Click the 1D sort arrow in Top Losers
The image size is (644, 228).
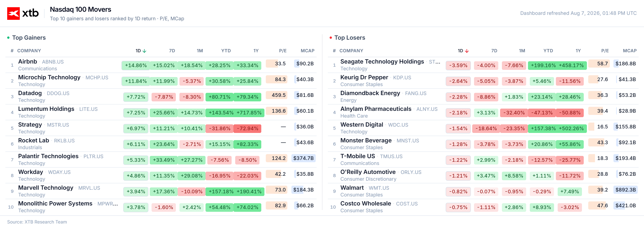(x=467, y=51)
